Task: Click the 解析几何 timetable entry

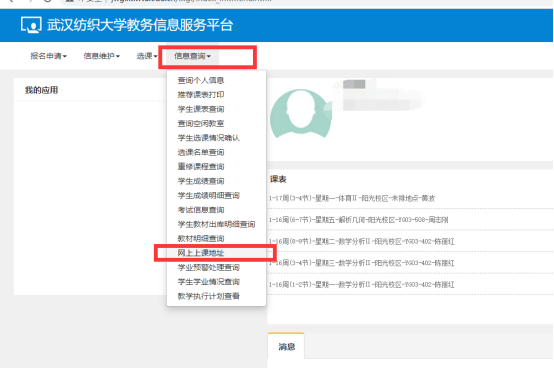Action: click(x=358, y=220)
